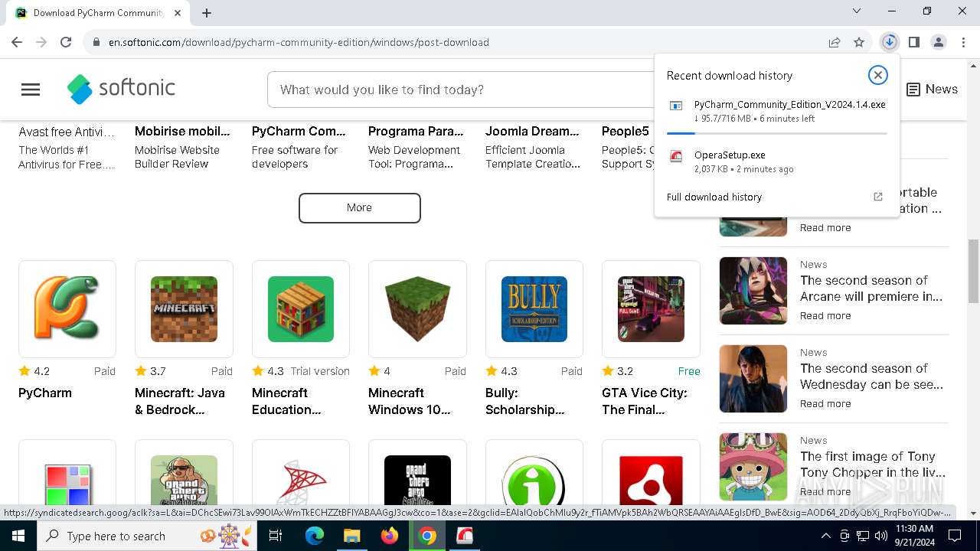Viewport: 980px width, 551px height.
Task: Go back to the previous page
Action: (17, 42)
